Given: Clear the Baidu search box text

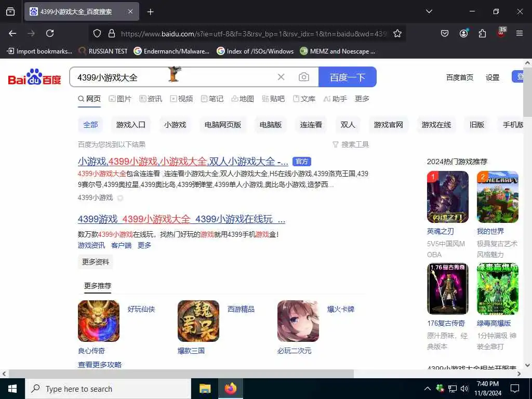Looking at the screenshot, I should point(281,77).
